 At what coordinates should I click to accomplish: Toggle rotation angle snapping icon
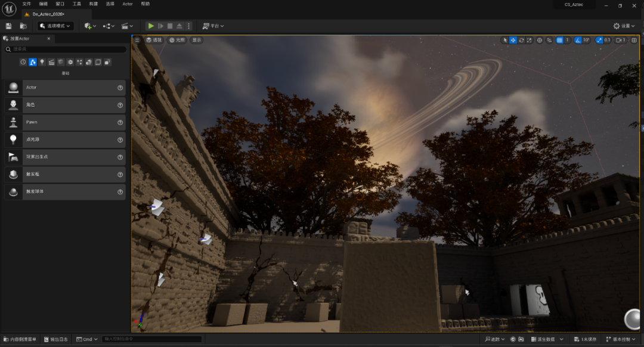coord(578,40)
